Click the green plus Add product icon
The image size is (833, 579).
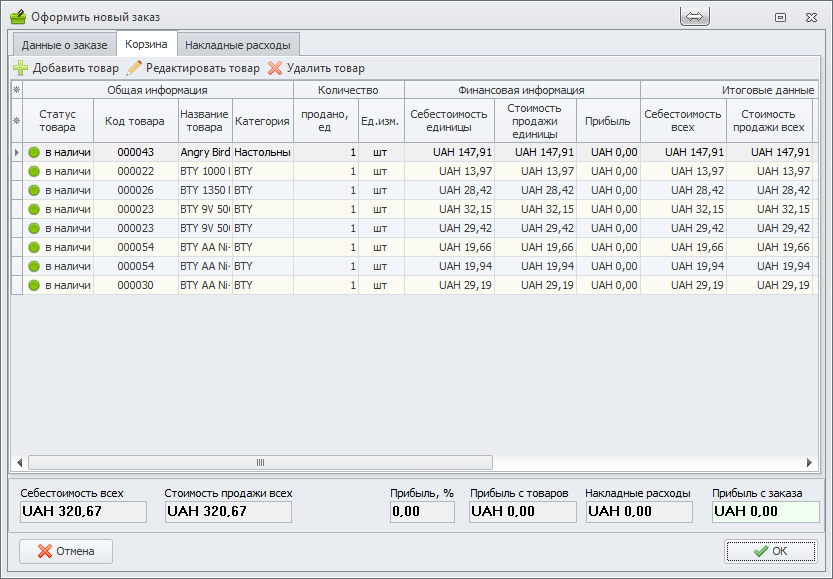[x=21, y=68]
